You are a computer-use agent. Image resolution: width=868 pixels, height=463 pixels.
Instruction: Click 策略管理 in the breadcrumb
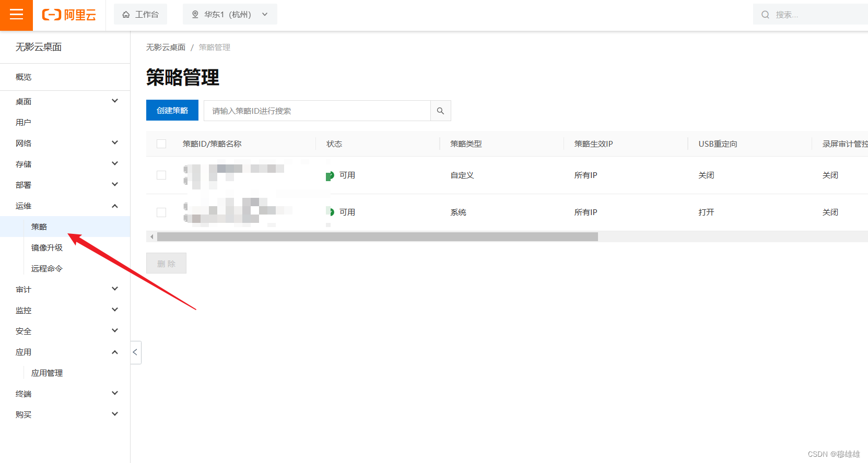[x=215, y=48]
